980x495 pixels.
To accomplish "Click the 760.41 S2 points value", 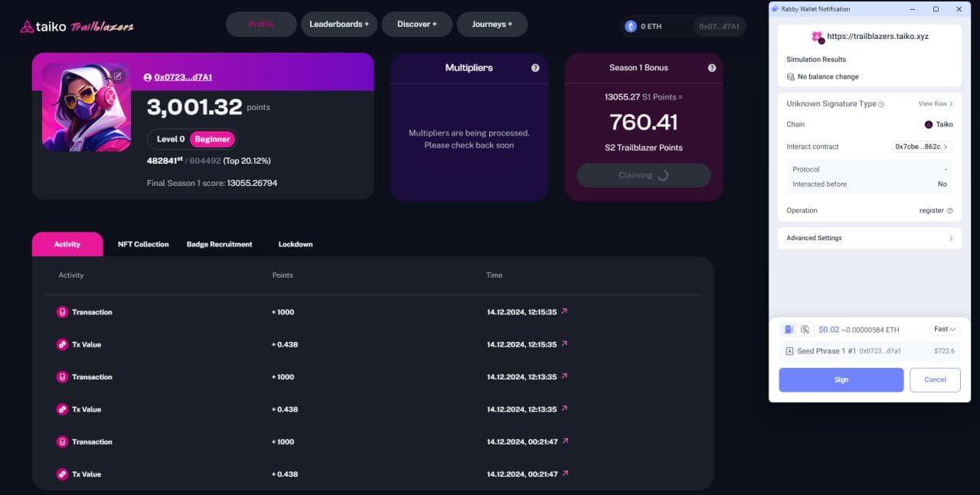I will [644, 122].
